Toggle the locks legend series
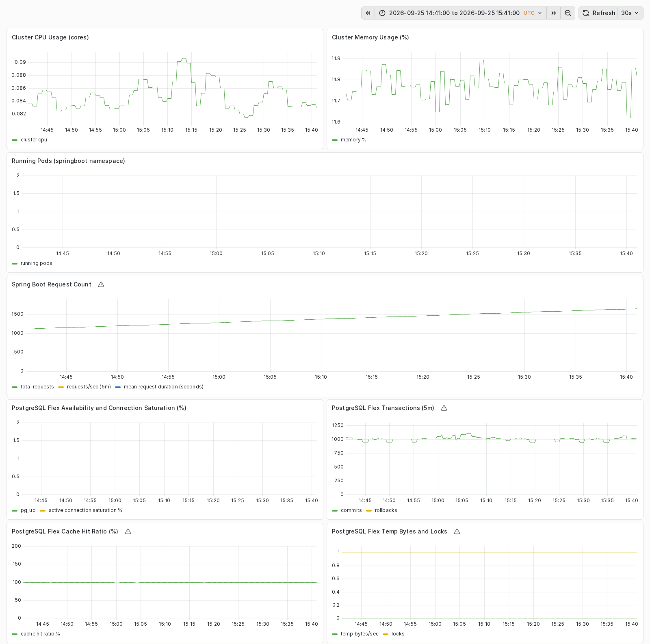The width and height of the screenshot is (650, 644). [398, 634]
